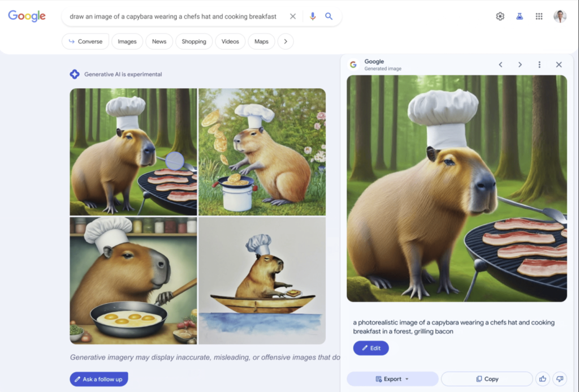Click the Google logo
Viewport: 579px width, 392px height.
26,16
